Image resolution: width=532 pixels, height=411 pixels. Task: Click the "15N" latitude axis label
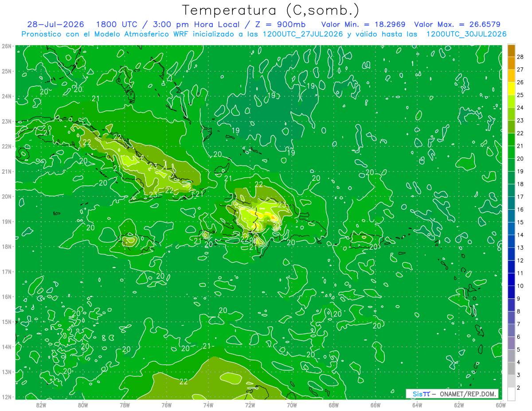[x=6, y=322]
